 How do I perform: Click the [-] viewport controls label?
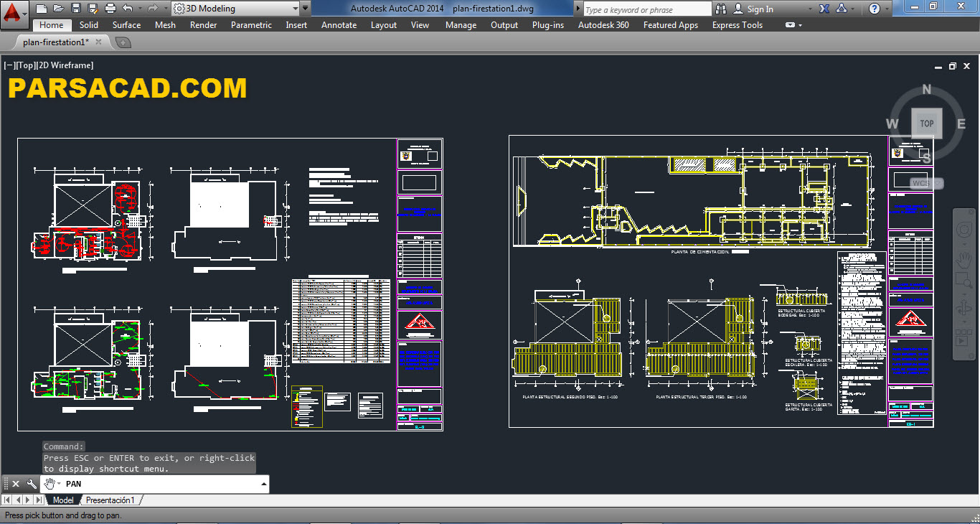click(10, 65)
